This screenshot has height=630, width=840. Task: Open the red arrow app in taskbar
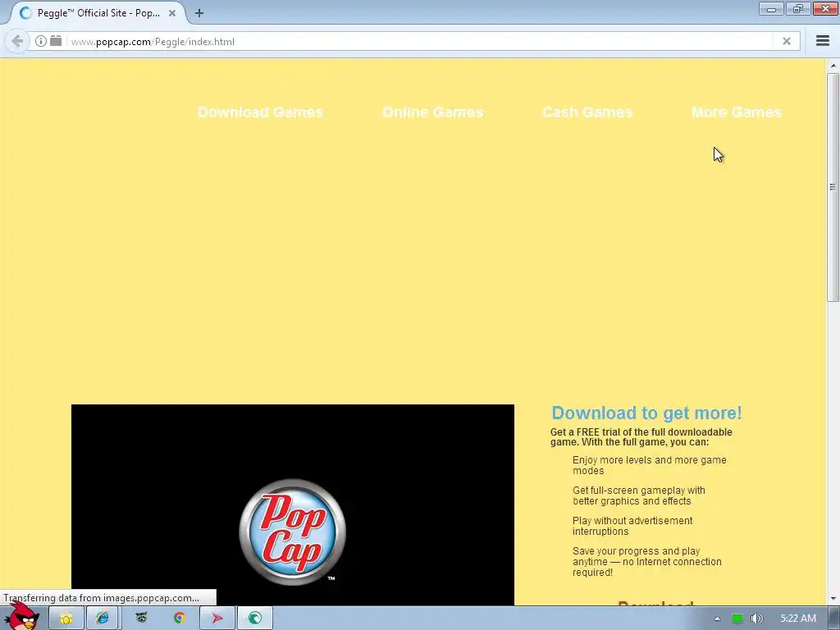(217, 619)
